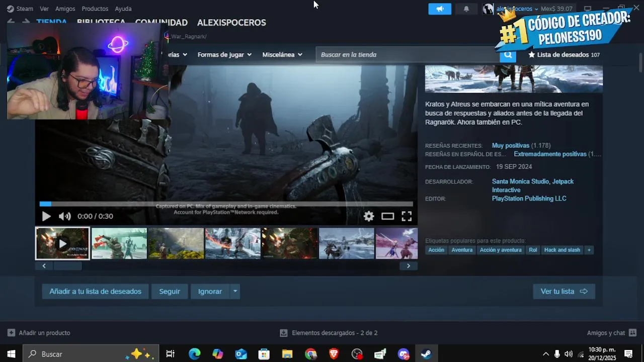Click the alexispoceros profile avatar
This screenshot has width=644, height=362.
pos(488,9)
